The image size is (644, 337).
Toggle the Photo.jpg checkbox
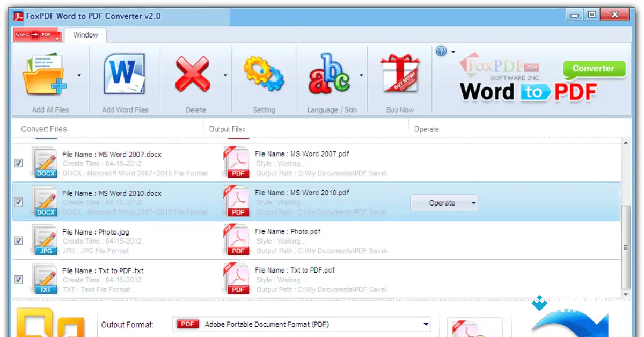[18, 240]
